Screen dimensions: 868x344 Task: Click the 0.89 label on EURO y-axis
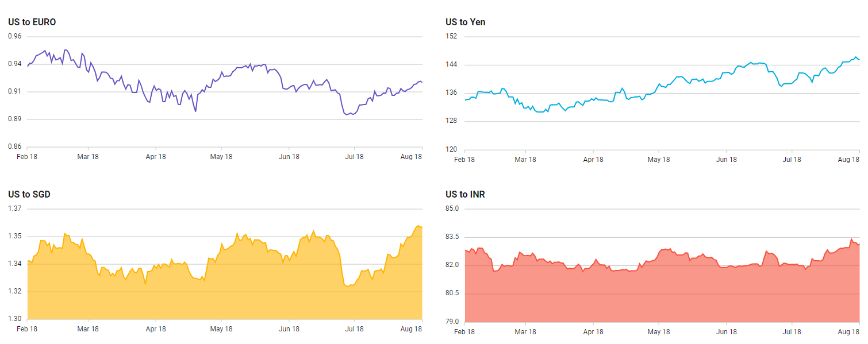[x=14, y=119]
